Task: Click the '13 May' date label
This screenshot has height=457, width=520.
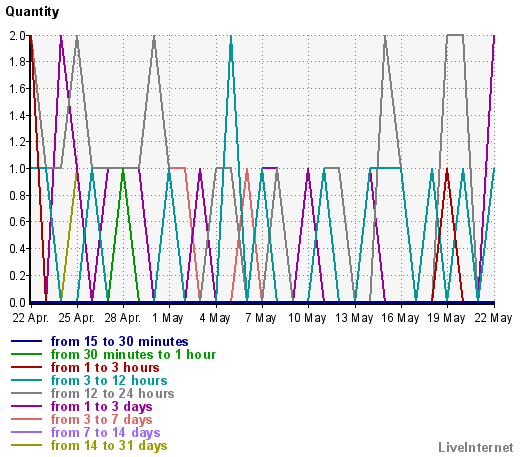Action: tap(354, 318)
